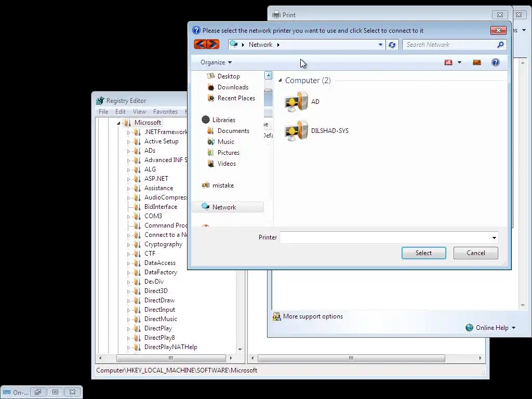Click the Printer name input field

pyautogui.click(x=385, y=237)
